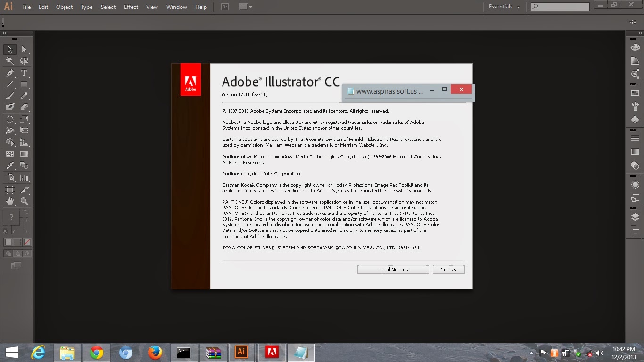Open the Essentials workspace switcher
The image size is (644, 362).
coord(504,7)
